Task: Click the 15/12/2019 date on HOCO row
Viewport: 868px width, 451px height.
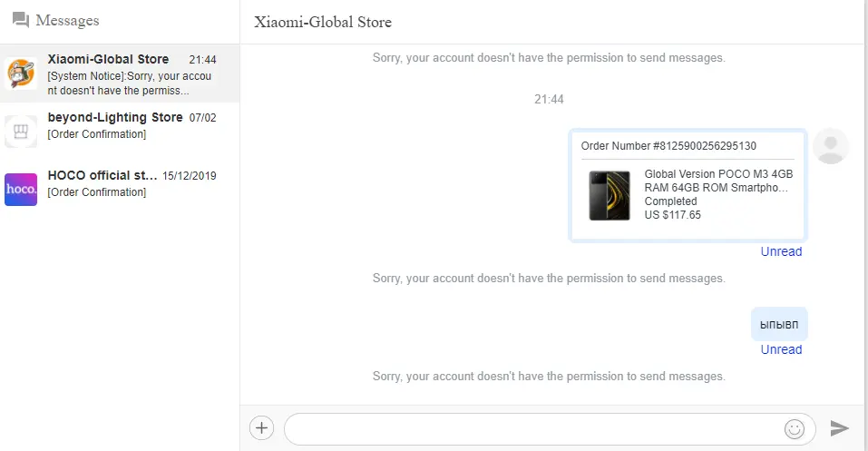Action: coord(190,176)
